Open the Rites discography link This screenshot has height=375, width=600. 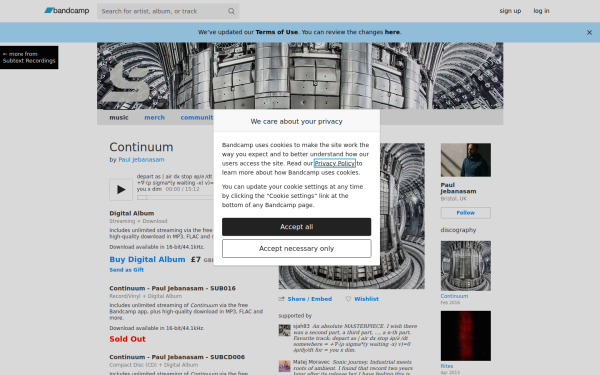[x=447, y=366]
